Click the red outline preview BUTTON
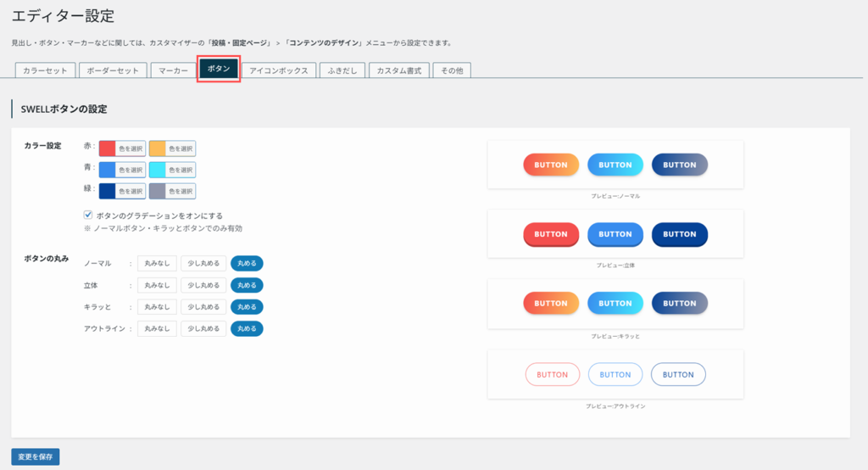868x470 pixels. (x=553, y=374)
